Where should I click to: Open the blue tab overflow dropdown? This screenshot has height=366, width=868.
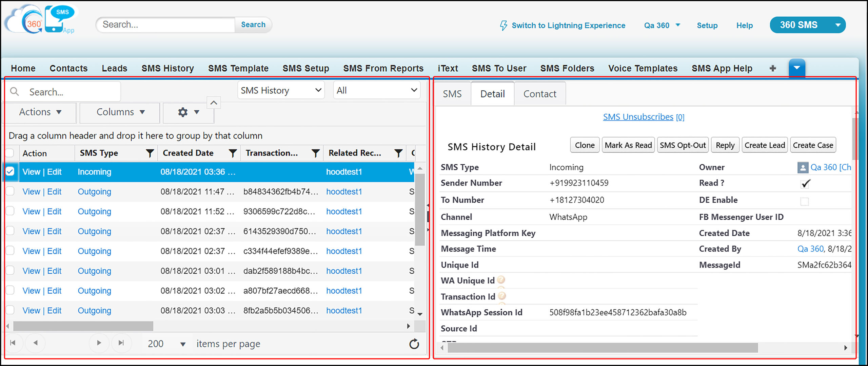point(797,68)
